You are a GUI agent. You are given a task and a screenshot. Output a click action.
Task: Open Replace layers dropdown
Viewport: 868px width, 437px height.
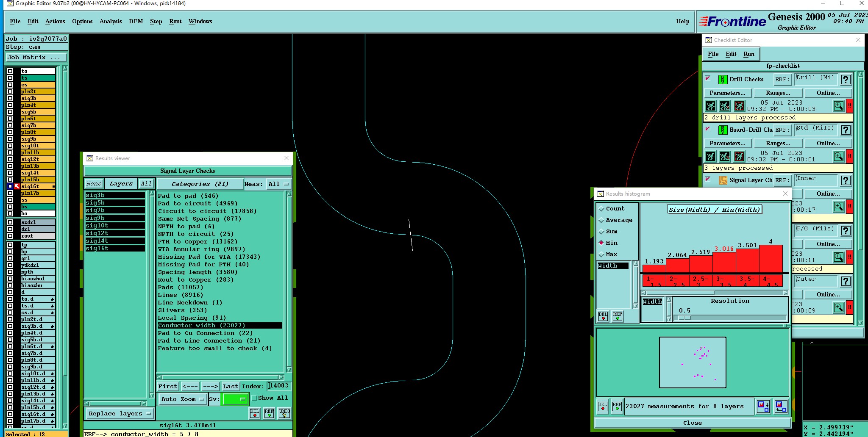(x=120, y=414)
